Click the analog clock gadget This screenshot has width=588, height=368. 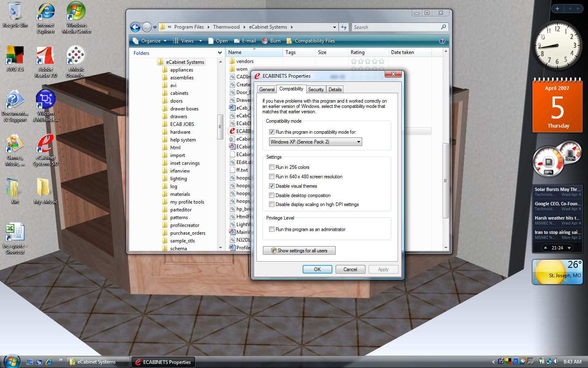(x=558, y=45)
